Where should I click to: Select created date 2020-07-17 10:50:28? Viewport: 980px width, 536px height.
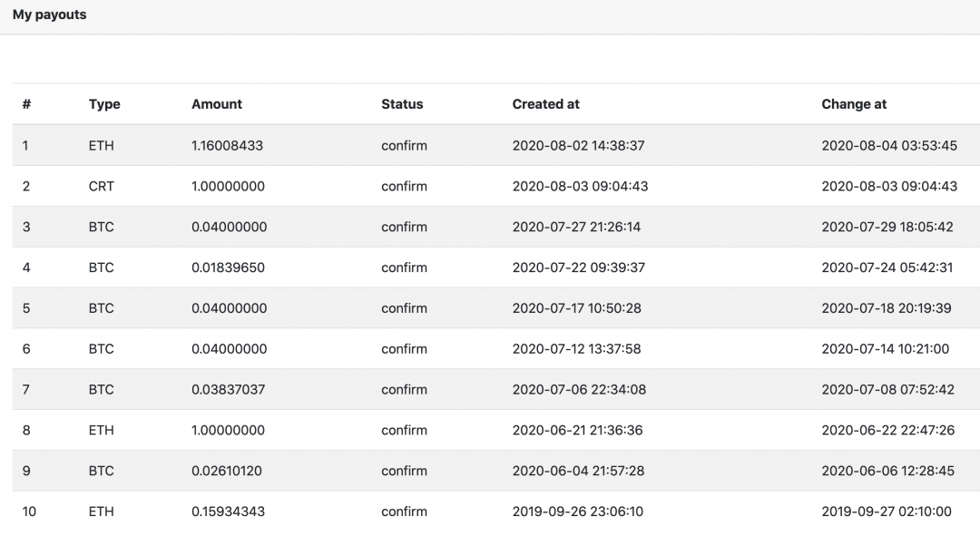[x=576, y=308]
